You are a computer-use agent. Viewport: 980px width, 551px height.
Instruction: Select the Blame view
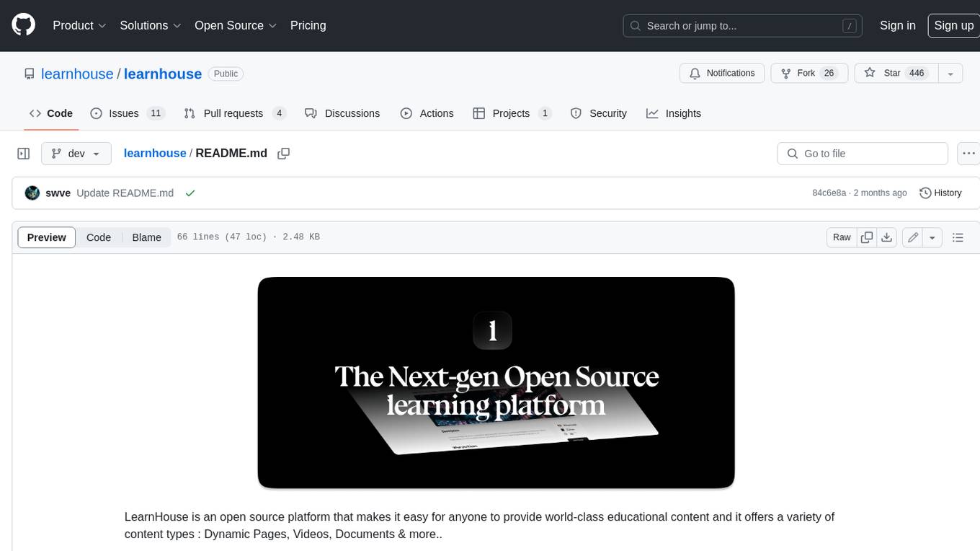click(x=146, y=237)
